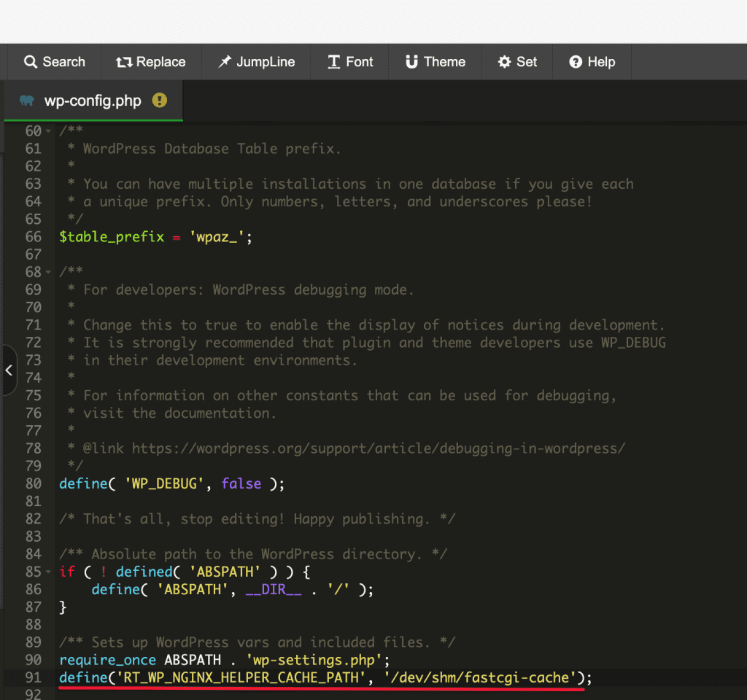This screenshot has height=700, width=747.
Task: Click the Search magnifier icon
Action: coord(31,62)
